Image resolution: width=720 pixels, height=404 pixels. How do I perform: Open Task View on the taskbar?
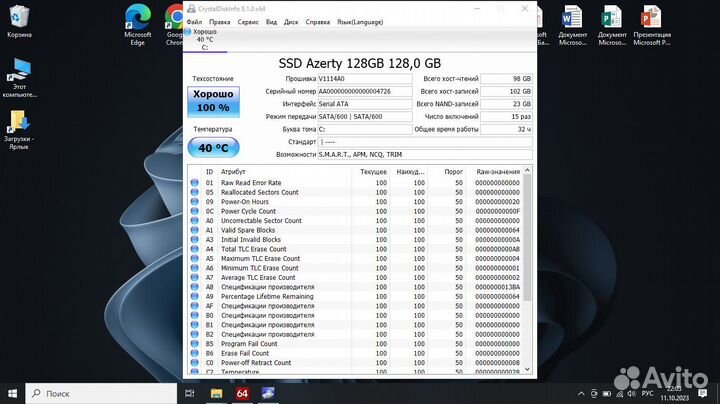point(189,393)
